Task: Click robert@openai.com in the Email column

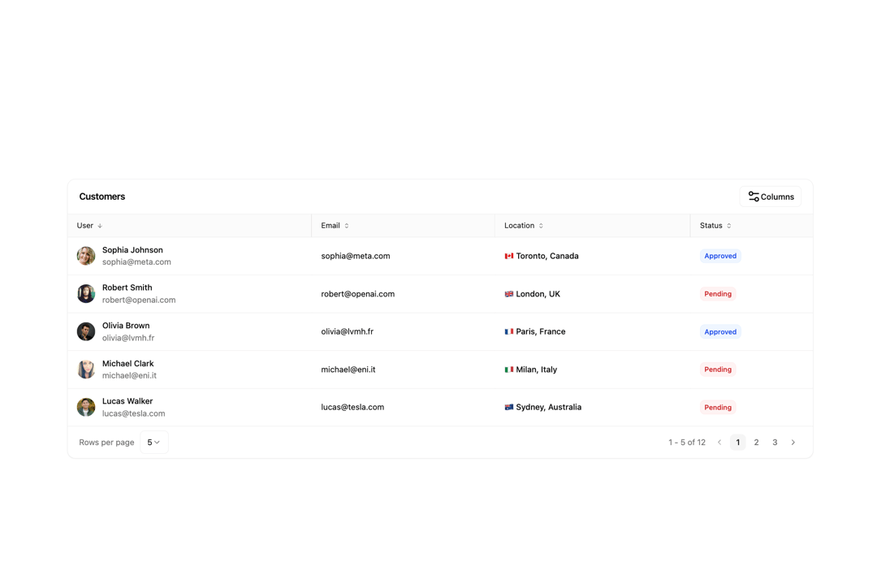Action: click(x=358, y=294)
